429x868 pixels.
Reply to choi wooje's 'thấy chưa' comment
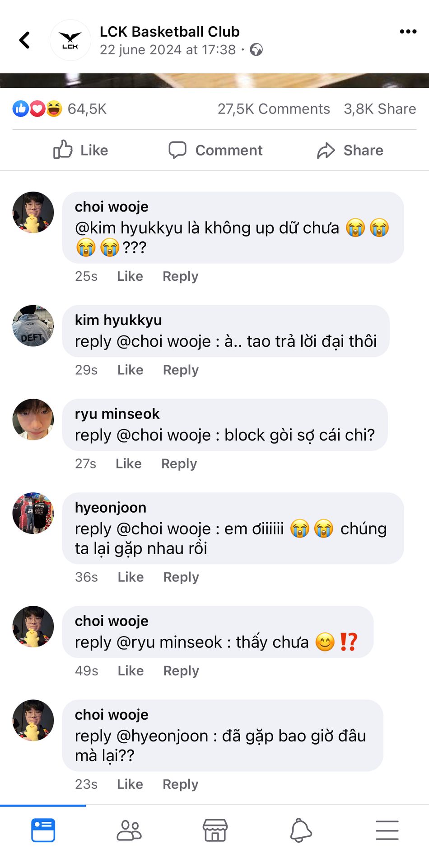(x=181, y=670)
